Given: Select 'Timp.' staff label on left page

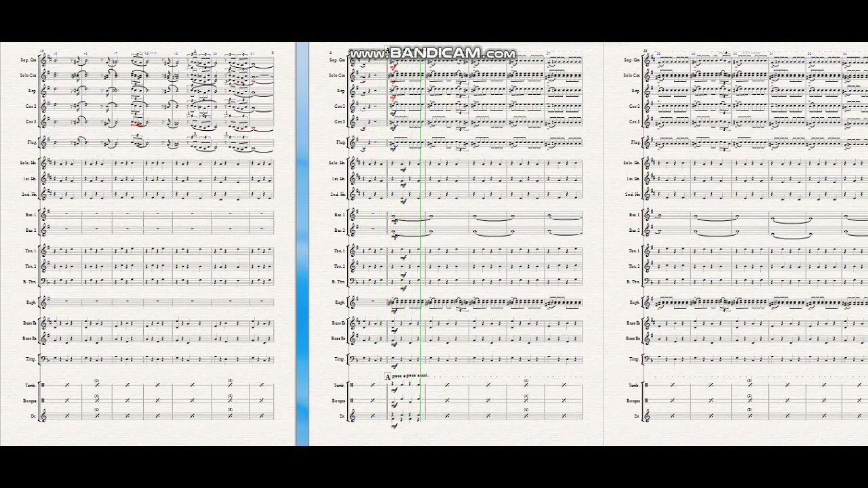Looking at the screenshot, I should point(31,359).
